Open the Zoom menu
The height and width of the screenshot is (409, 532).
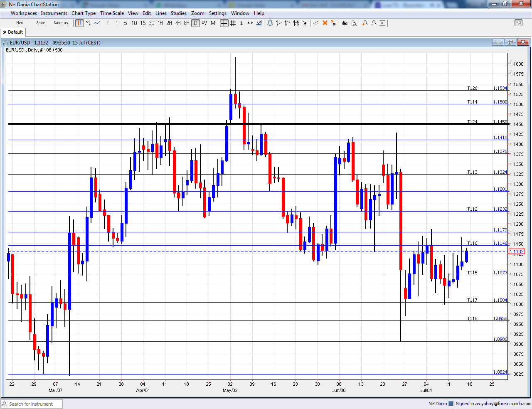198,13
